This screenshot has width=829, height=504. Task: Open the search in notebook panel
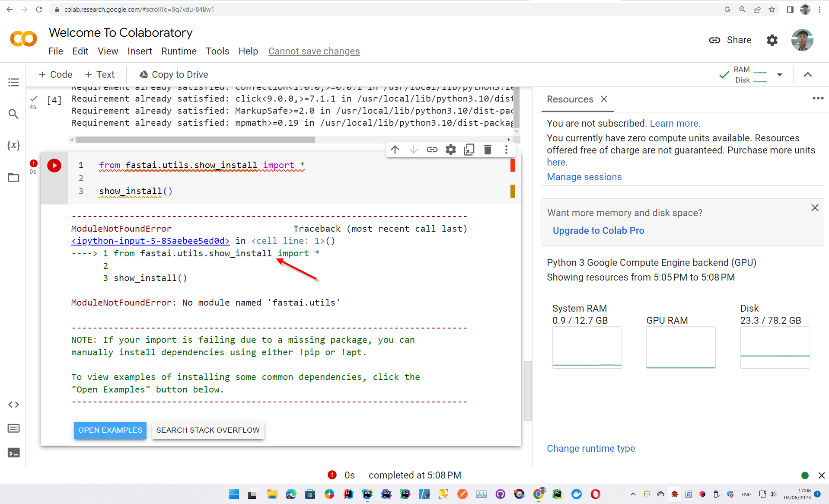pyautogui.click(x=13, y=114)
